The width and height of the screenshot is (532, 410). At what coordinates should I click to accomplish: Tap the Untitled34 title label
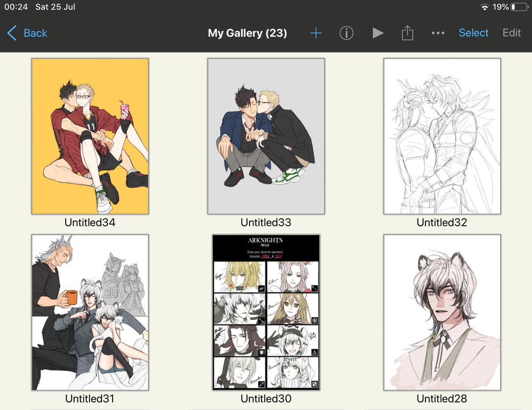(90, 222)
